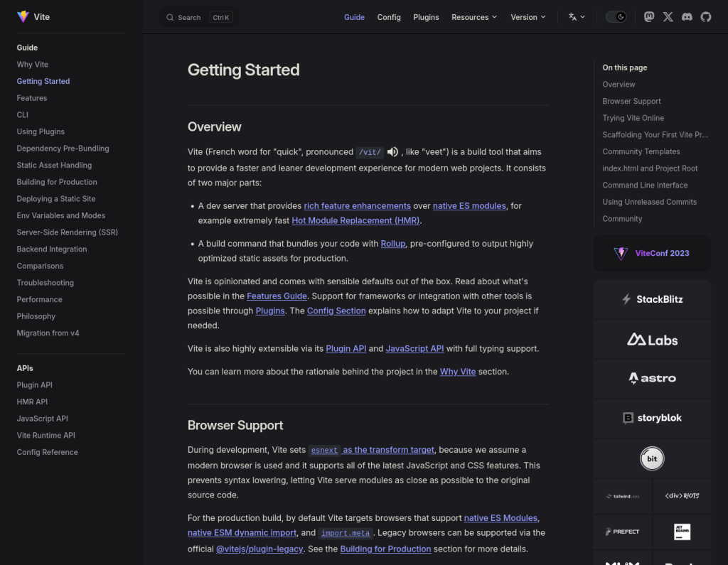
Task: Follow the Rollup link
Action: pyautogui.click(x=392, y=244)
